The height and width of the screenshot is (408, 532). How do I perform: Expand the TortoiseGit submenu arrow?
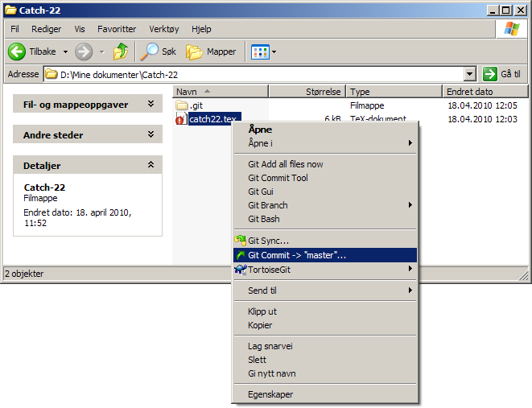(x=410, y=269)
